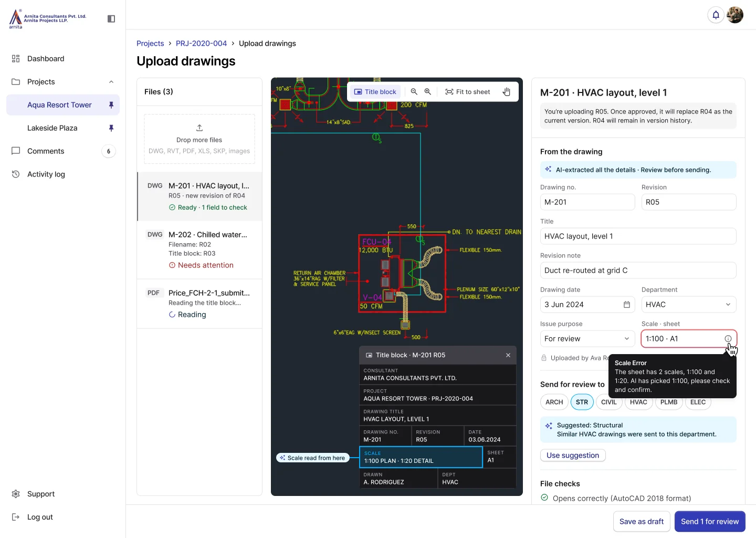The image size is (756, 538).
Task: Select M-201 HVAC layout file
Action: (199, 196)
